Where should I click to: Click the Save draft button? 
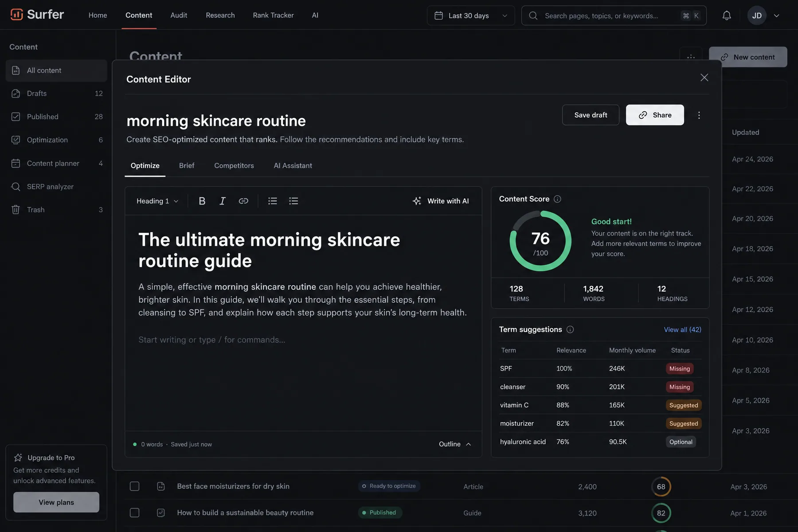591,115
